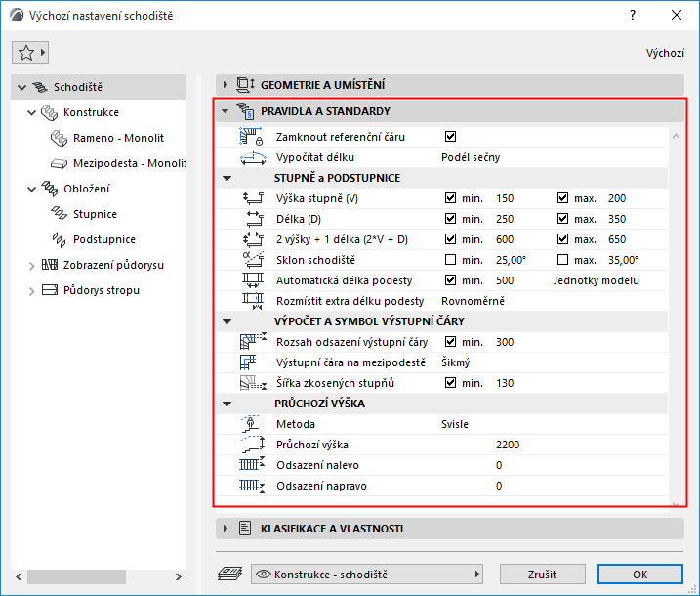Change the Šikmý walking line option

click(455, 362)
